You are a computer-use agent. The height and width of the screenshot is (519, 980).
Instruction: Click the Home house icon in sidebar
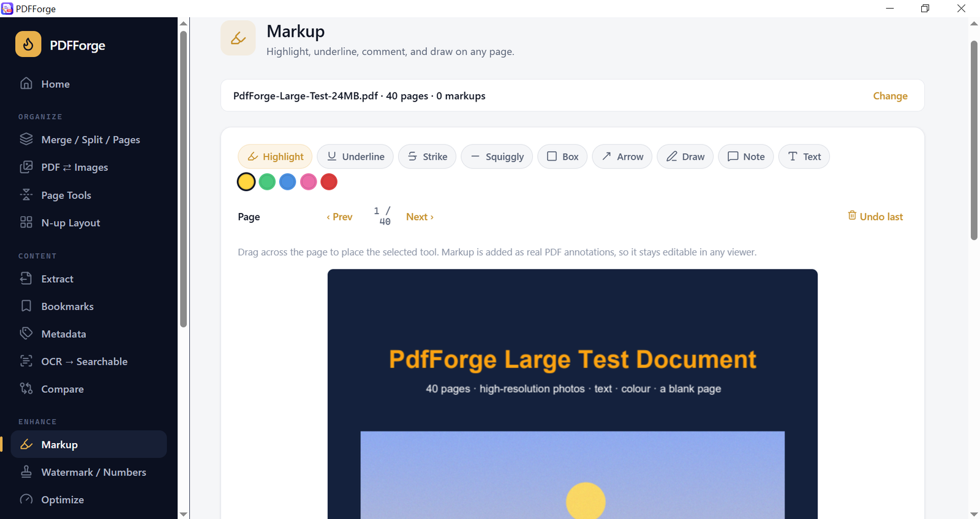pyautogui.click(x=26, y=83)
